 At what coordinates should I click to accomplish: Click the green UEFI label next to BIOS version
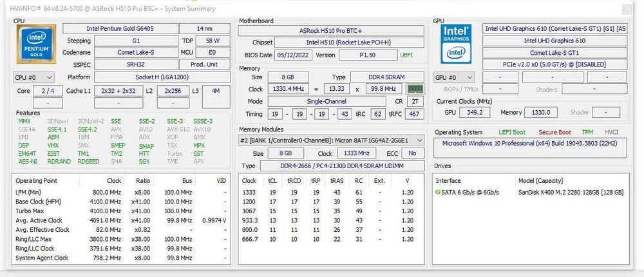(x=406, y=55)
